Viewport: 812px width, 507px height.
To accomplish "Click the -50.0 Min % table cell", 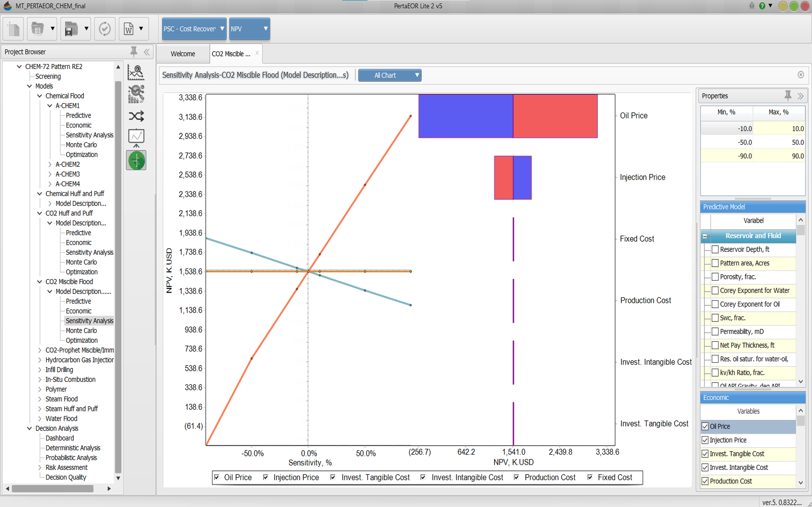I will pos(727,142).
